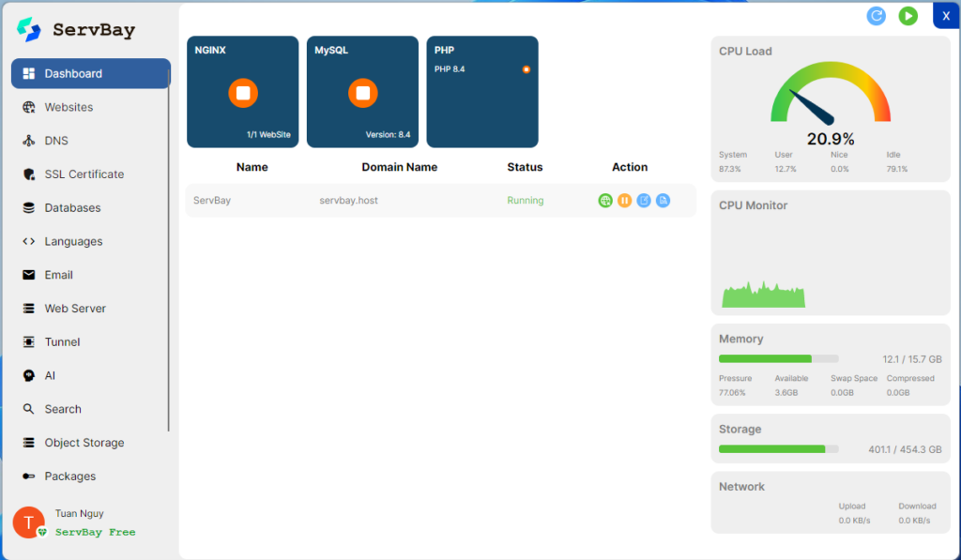Image resolution: width=961 pixels, height=560 pixels.
Task: Open the Tunnel page
Action: (62, 342)
